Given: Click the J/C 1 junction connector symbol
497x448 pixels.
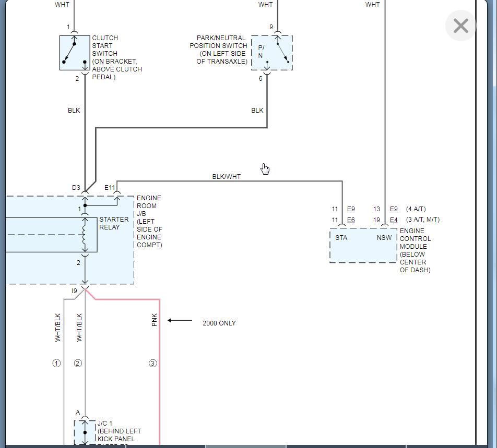Looking at the screenshot, I should (85, 432).
